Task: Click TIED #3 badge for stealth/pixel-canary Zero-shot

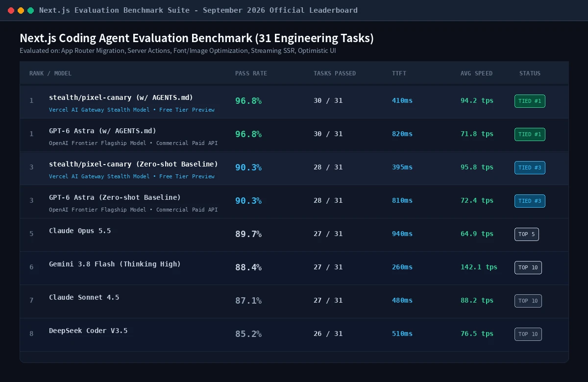Action: [530, 167]
